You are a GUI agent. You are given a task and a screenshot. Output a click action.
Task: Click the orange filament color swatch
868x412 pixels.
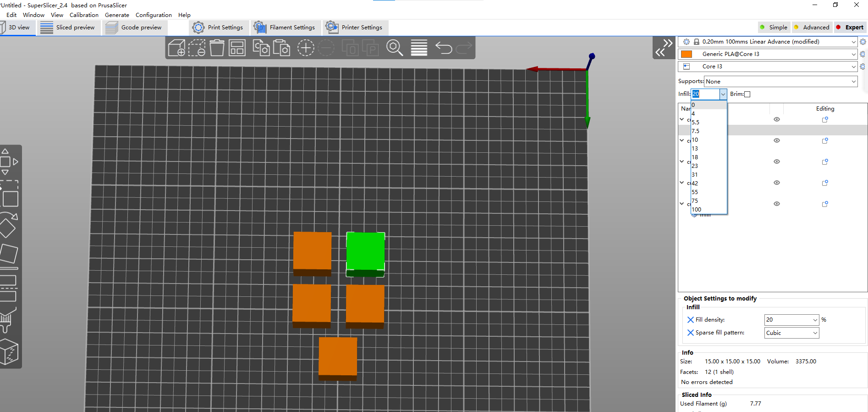(x=687, y=54)
